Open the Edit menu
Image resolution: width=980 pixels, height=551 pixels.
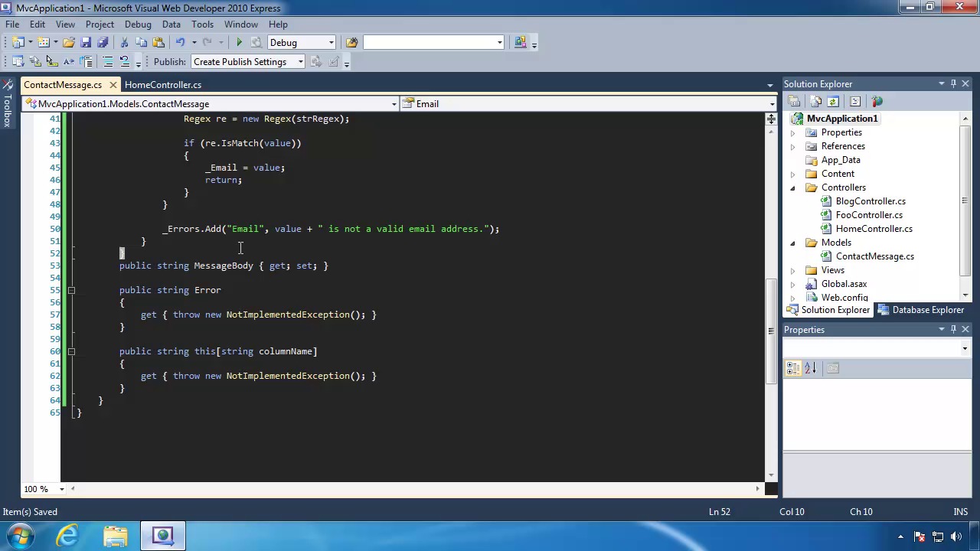(37, 24)
